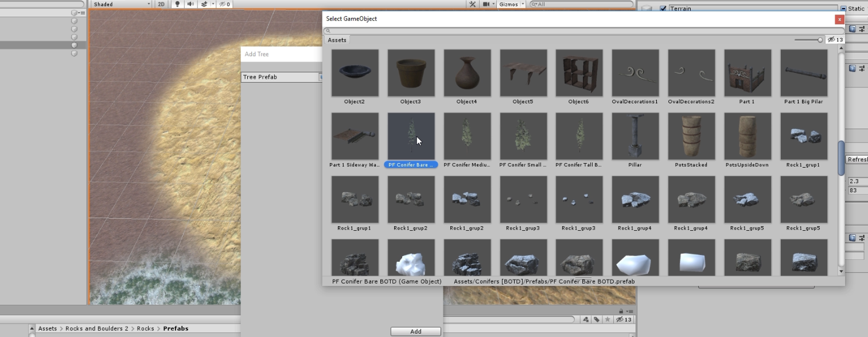
Task: Open component tools wrench icon in Scene toolbar
Action: (473, 4)
